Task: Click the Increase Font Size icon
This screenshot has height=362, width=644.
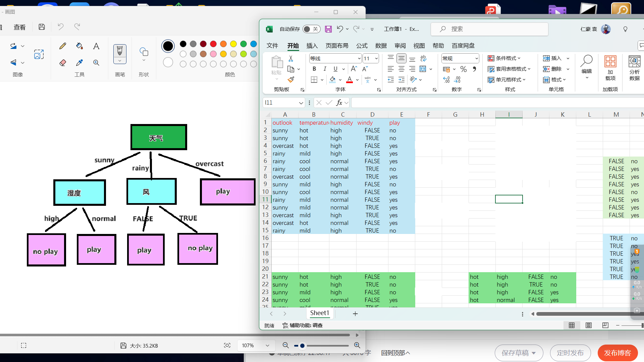Action: (x=354, y=69)
